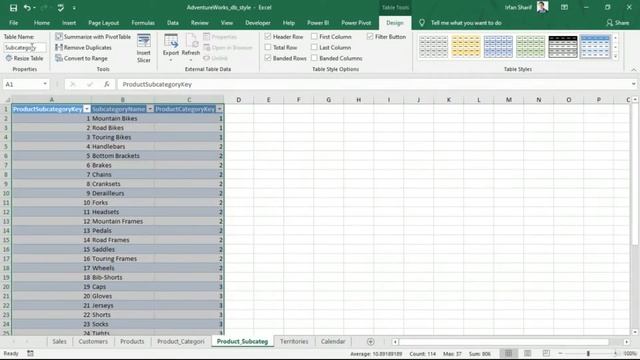Click the Undo arrow icon
This screenshot has width=640, height=360.
(x=27, y=8)
